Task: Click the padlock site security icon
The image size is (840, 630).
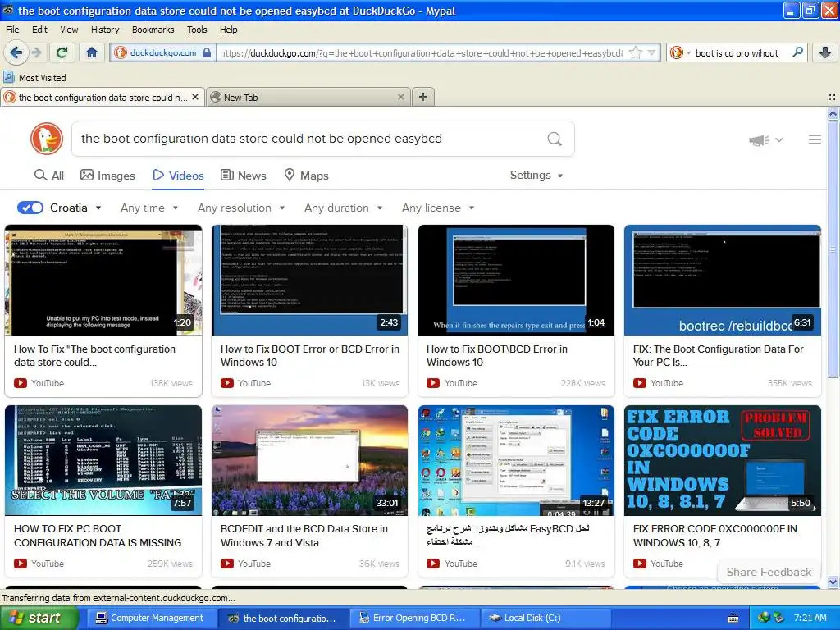Action: tap(207, 52)
